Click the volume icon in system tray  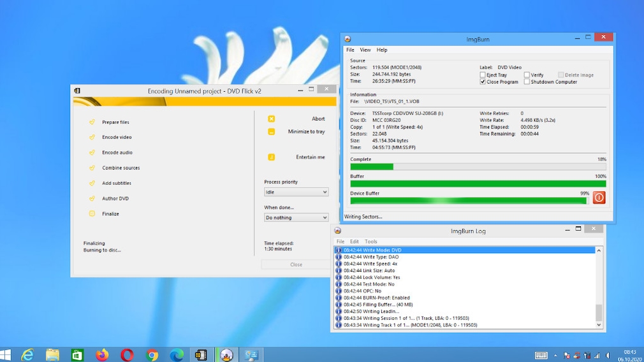point(608,356)
